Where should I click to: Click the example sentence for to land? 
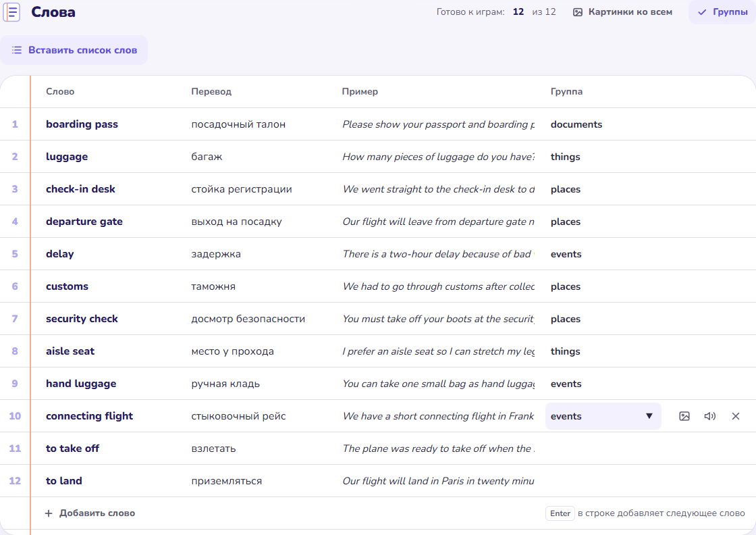tap(438, 480)
